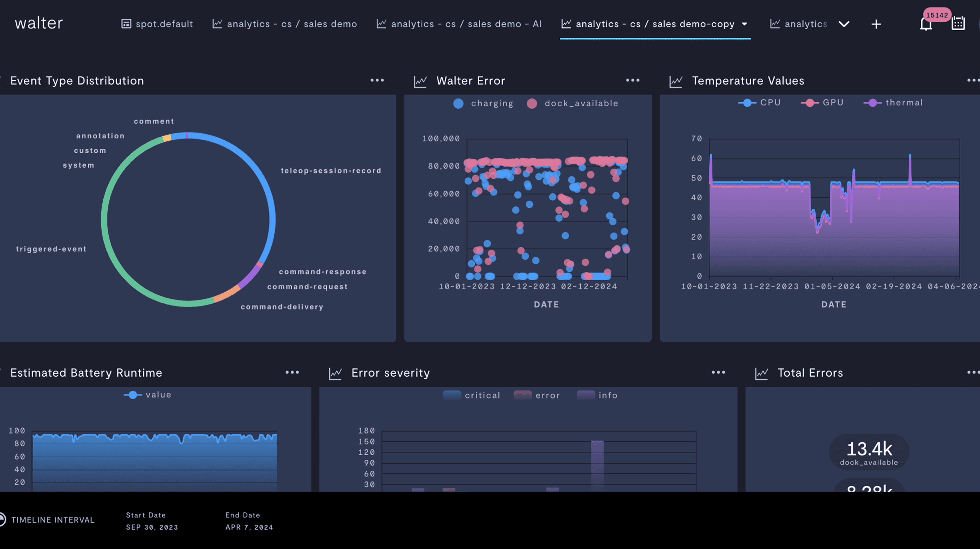Select the comment donut label

click(154, 121)
